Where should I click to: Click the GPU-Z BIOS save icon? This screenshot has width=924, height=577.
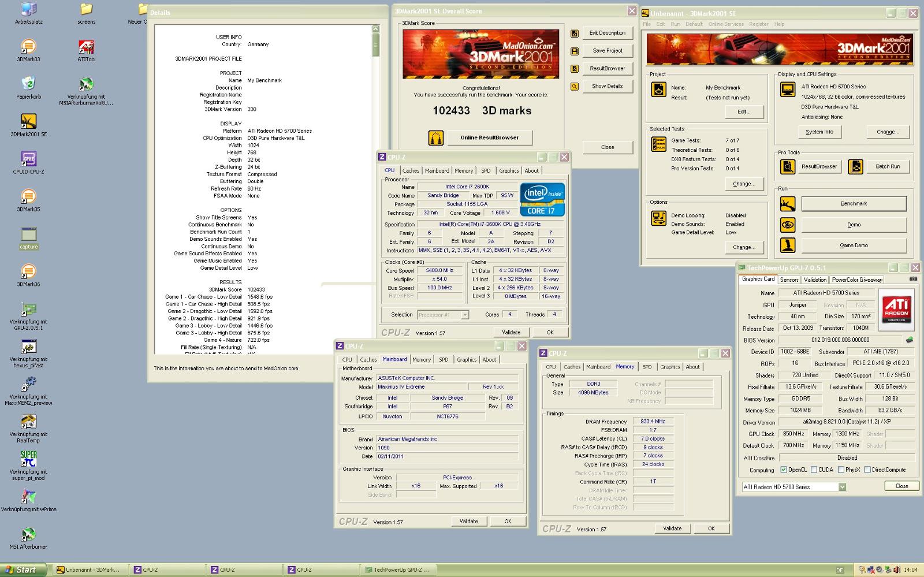point(909,340)
